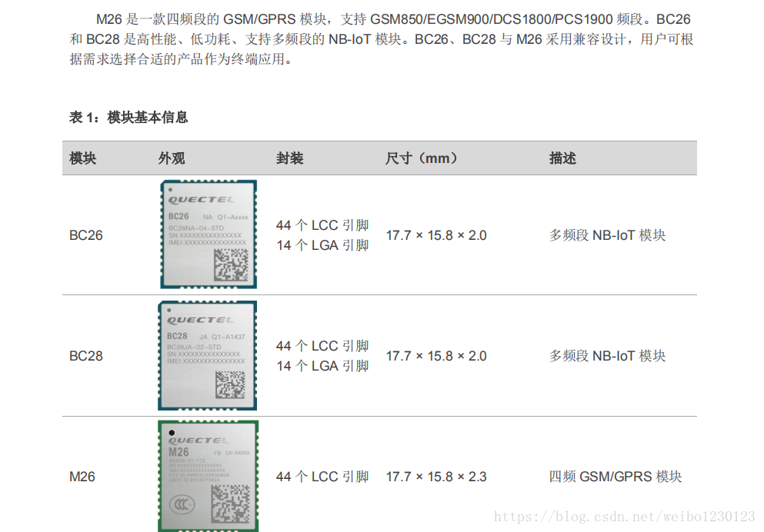Click the '模块' column header
The height and width of the screenshot is (532, 764).
[83, 158]
